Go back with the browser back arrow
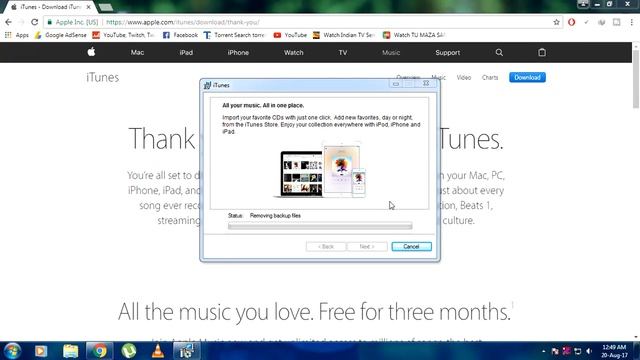 coord(9,22)
